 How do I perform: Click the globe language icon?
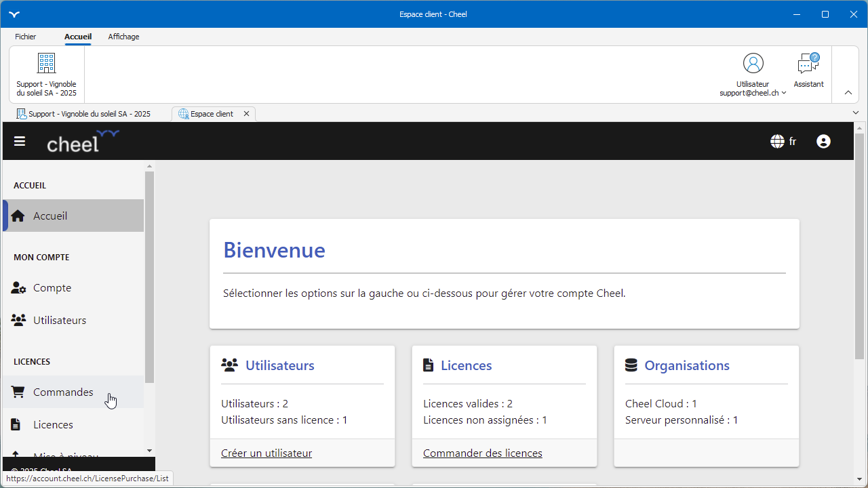click(777, 142)
